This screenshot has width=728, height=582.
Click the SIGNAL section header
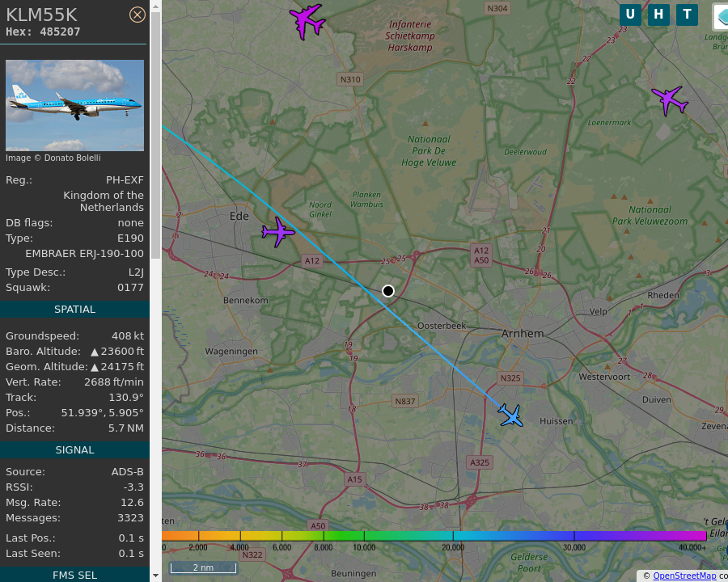pos(74,449)
